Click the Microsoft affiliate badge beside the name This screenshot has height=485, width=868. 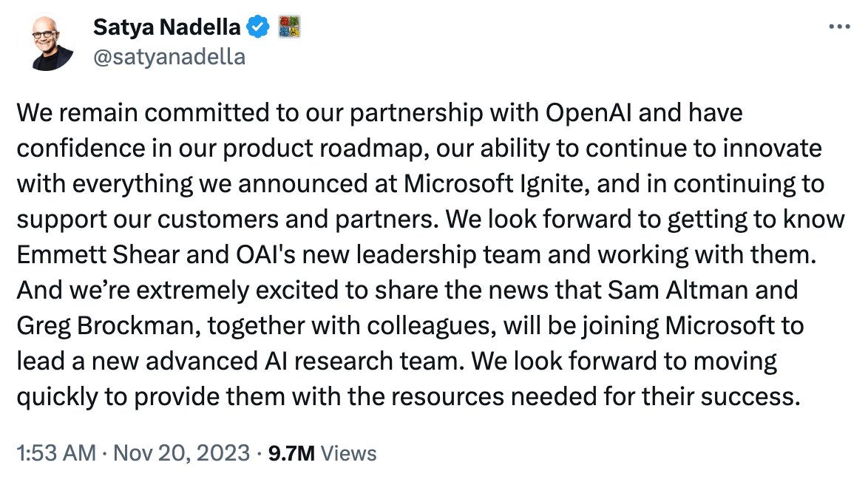coord(289,27)
